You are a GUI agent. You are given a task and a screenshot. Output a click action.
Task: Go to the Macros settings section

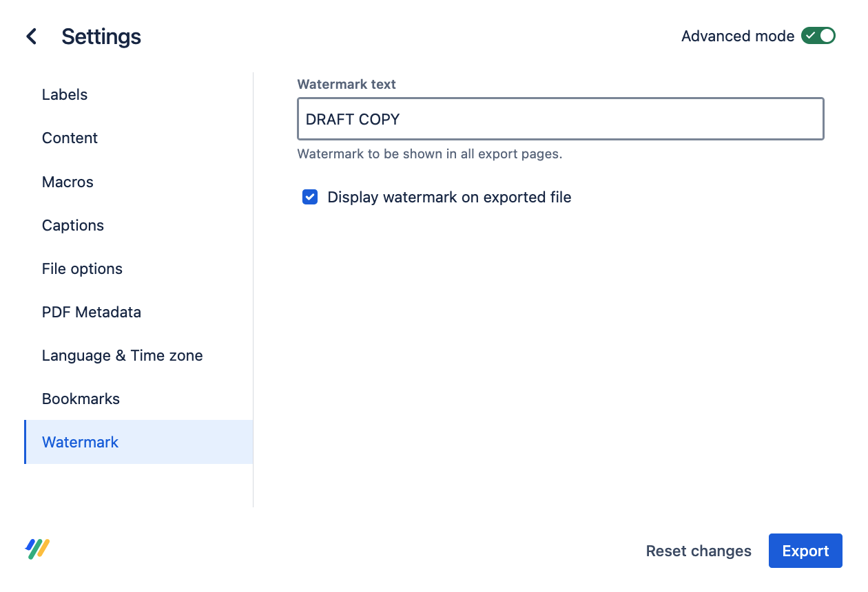68,182
